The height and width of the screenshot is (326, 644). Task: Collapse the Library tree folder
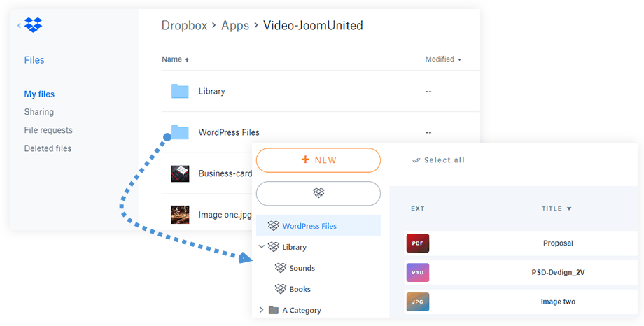click(x=262, y=247)
